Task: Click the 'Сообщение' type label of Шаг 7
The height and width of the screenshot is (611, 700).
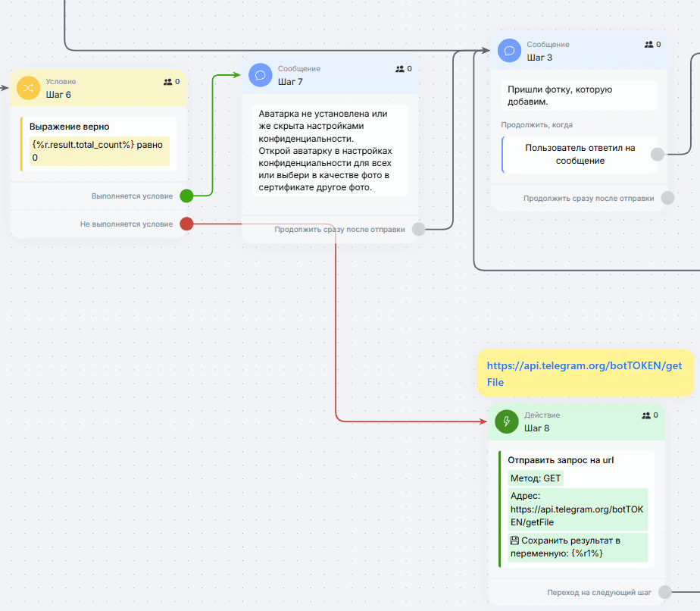Action: [299, 69]
